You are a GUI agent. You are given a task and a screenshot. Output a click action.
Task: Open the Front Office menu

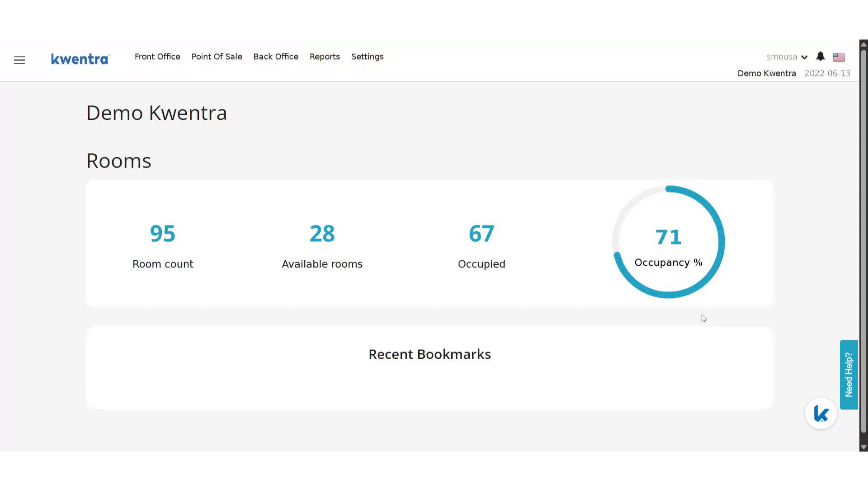coord(157,56)
